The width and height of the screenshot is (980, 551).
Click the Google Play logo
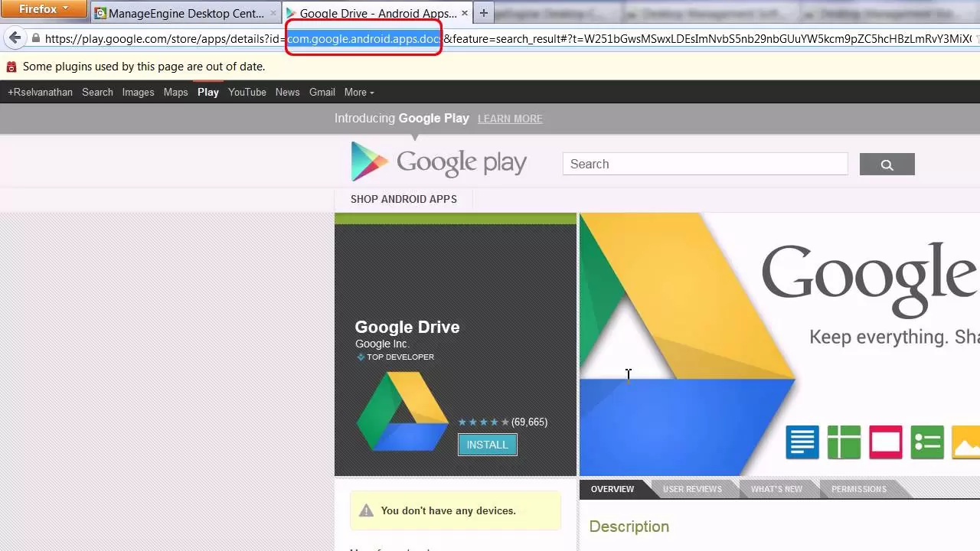(439, 162)
